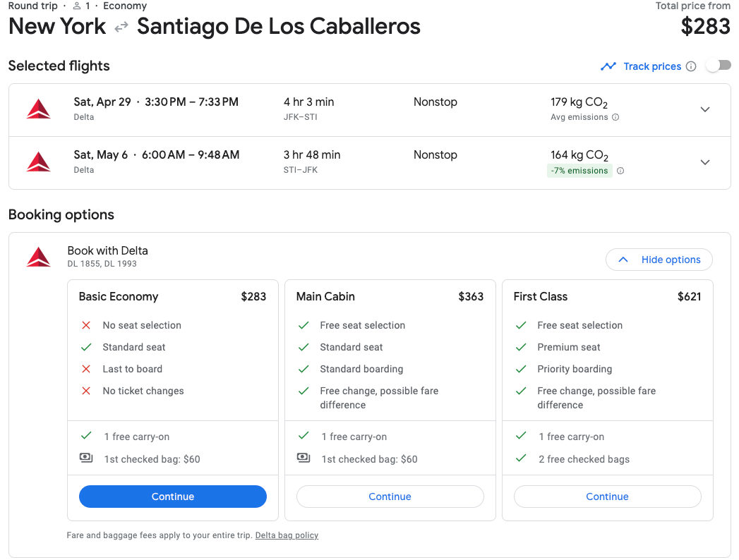Click the -7% emissions green badge
The image size is (739, 560).
[578, 171]
